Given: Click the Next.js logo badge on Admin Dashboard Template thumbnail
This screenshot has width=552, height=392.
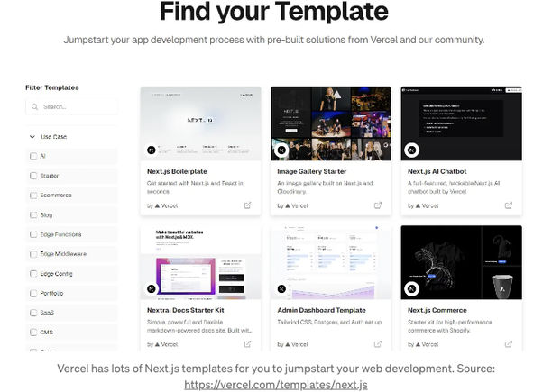Looking at the screenshot, I should (281, 289).
